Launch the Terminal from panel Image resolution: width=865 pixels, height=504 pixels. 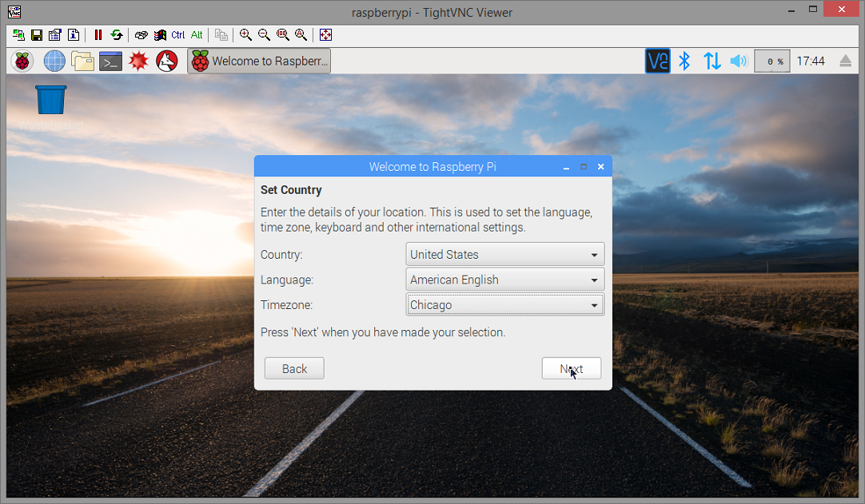pyautogui.click(x=110, y=62)
